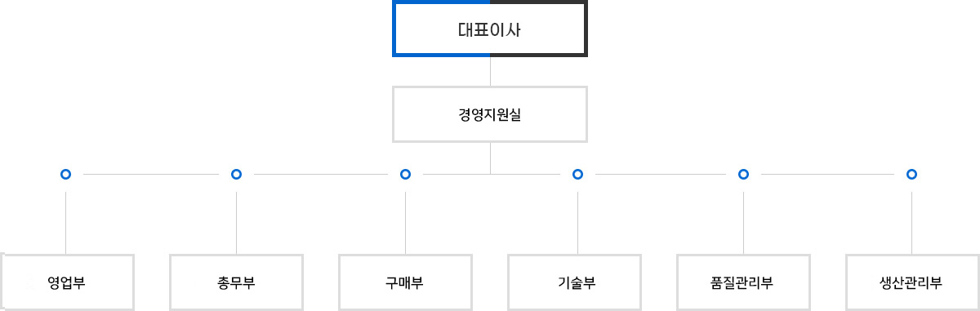Click the 총무부 department box
Screen dimensions: 980x311
pyautogui.click(x=236, y=282)
